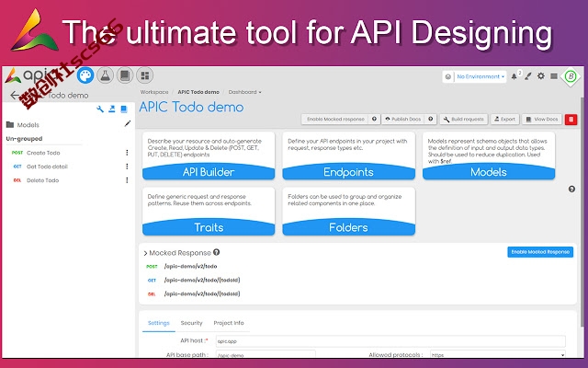This screenshot has width=588, height=368.
Task: Click the Export button
Action: pos(504,119)
